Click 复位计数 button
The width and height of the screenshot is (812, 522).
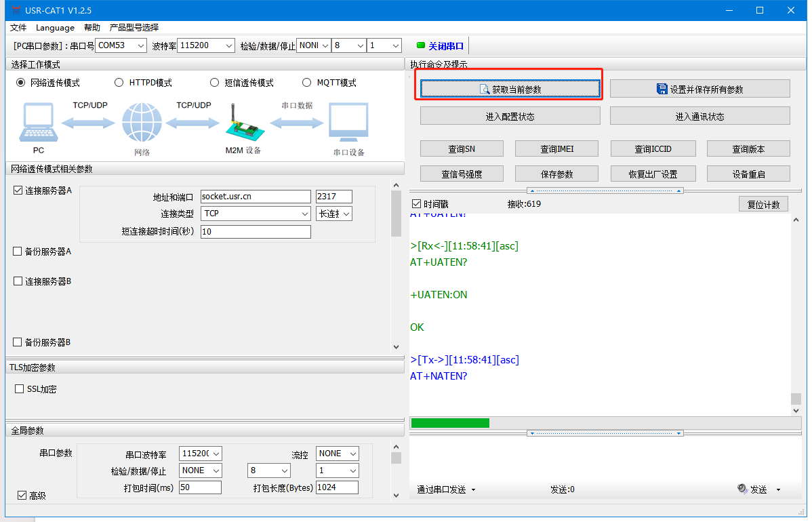pyautogui.click(x=763, y=204)
